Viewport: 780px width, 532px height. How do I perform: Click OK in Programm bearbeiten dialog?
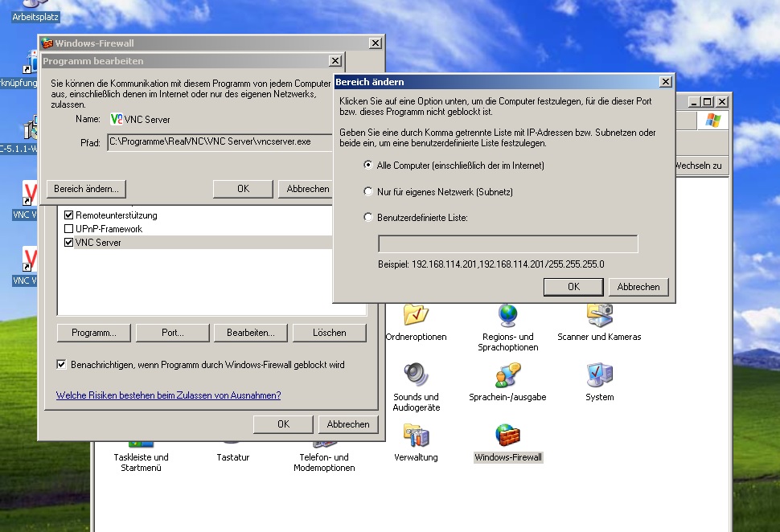pyautogui.click(x=244, y=189)
